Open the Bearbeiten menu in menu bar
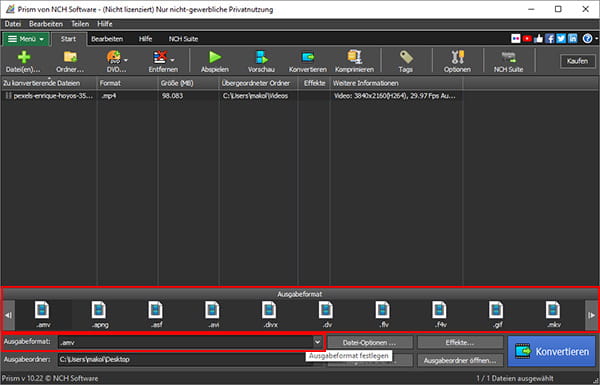This screenshot has width=600, height=385. click(46, 24)
